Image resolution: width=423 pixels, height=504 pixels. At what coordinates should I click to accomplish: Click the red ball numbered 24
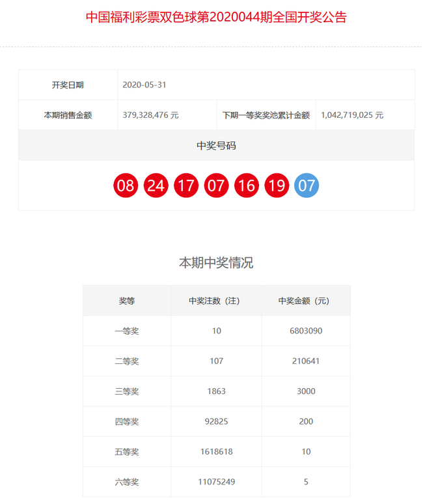tap(156, 186)
